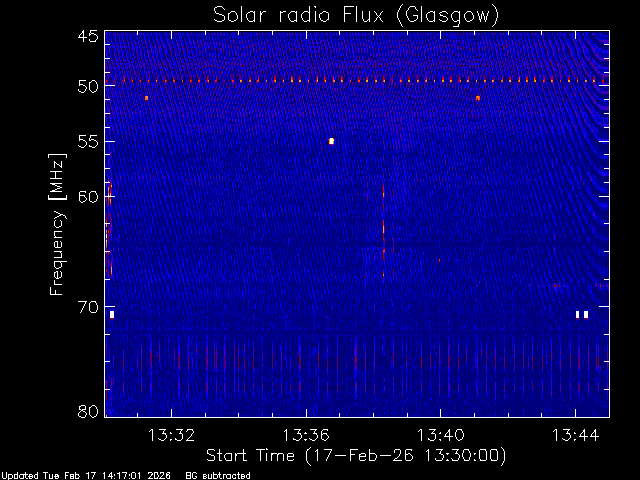Screen dimensions: 640x480
Task: Click the 'Frequency [MHz]' axis label
Action: pos(57,224)
